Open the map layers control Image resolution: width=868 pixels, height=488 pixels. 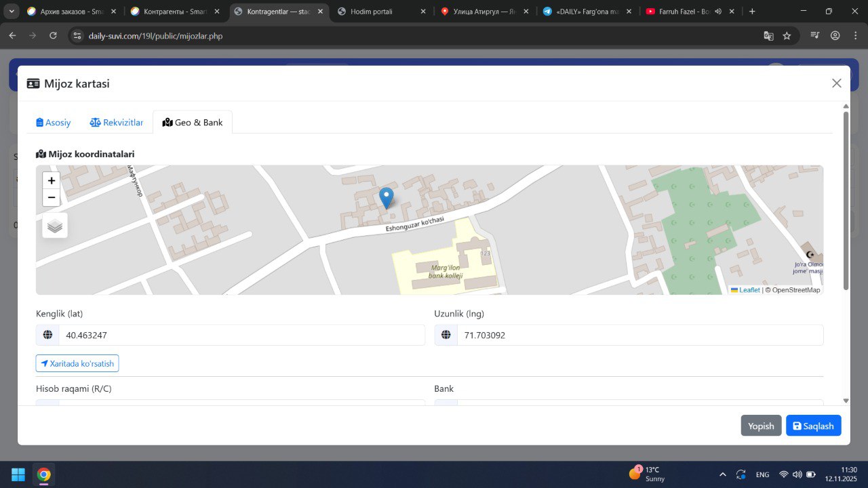tap(55, 226)
